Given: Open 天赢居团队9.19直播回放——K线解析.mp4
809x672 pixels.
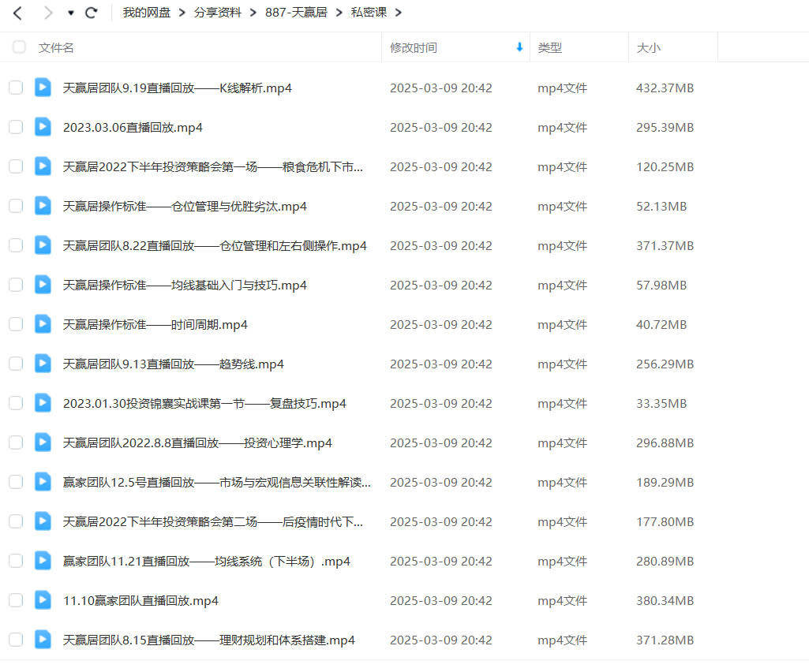Looking at the screenshot, I should tap(177, 88).
